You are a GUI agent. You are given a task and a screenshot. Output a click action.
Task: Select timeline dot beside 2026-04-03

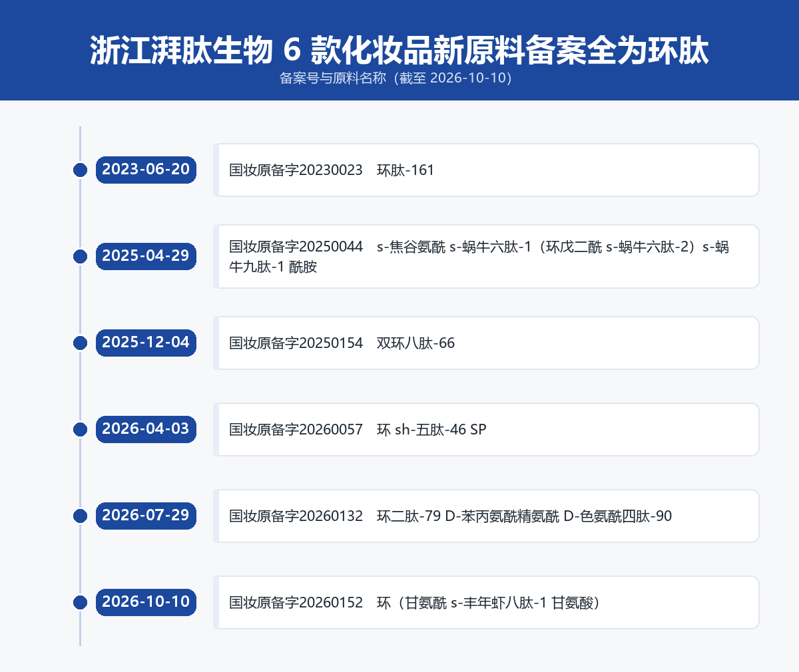pos(80,429)
